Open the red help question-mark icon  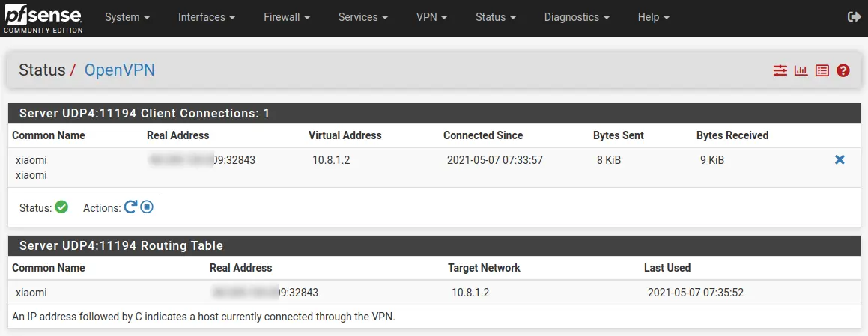click(843, 70)
